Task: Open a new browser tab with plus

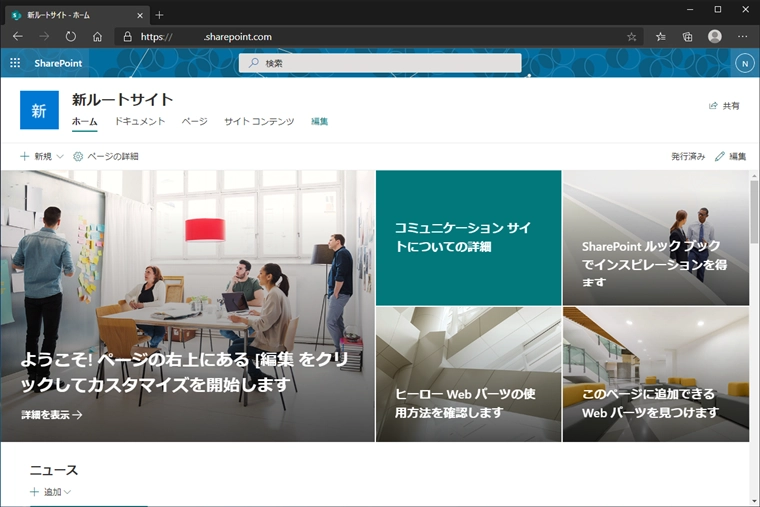Action: 159,16
